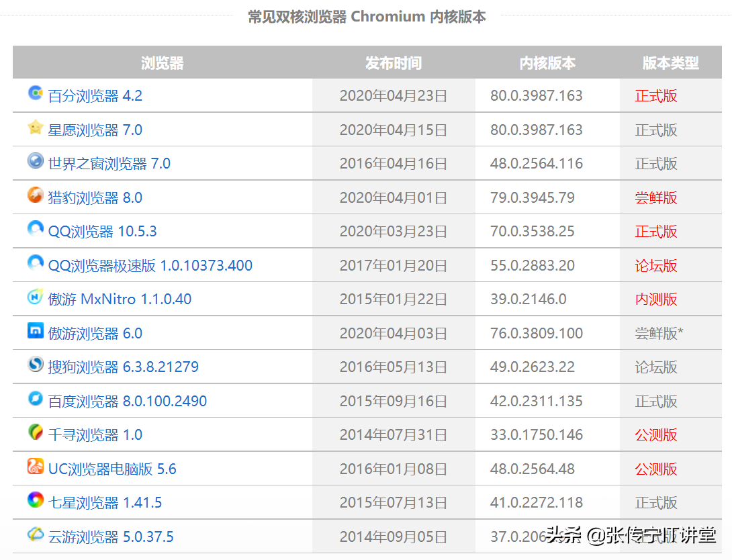Click kernel version 55.0.2883.20
Viewport: 732px width, 560px height.
532,265
